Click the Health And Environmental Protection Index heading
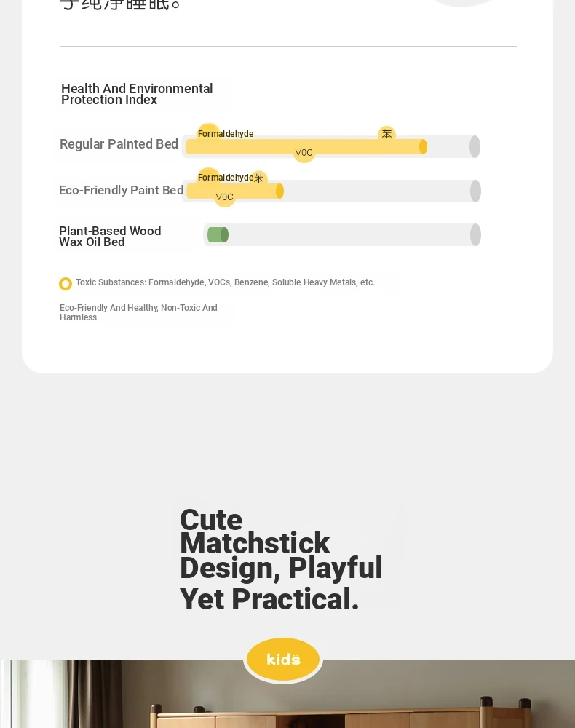 click(x=137, y=94)
